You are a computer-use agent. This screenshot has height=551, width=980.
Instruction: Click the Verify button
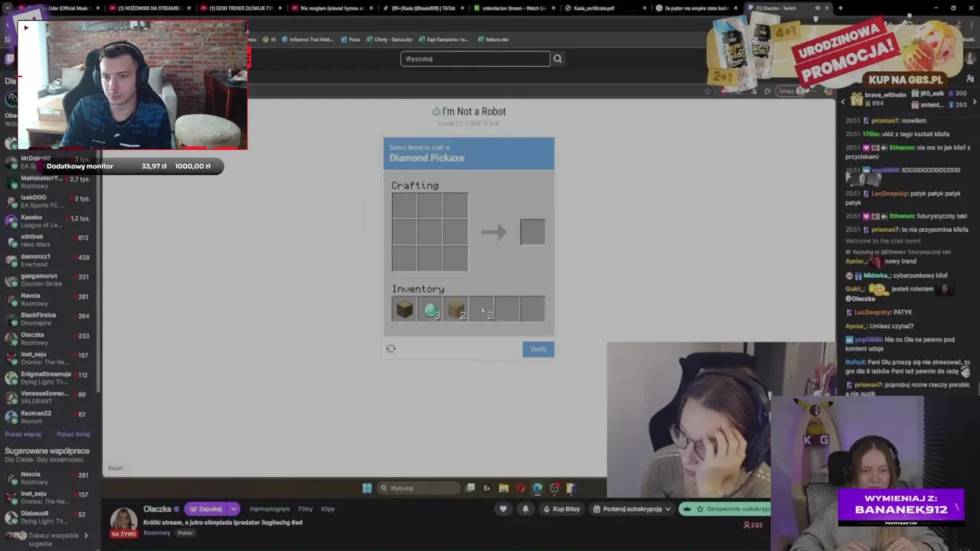[x=538, y=349]
